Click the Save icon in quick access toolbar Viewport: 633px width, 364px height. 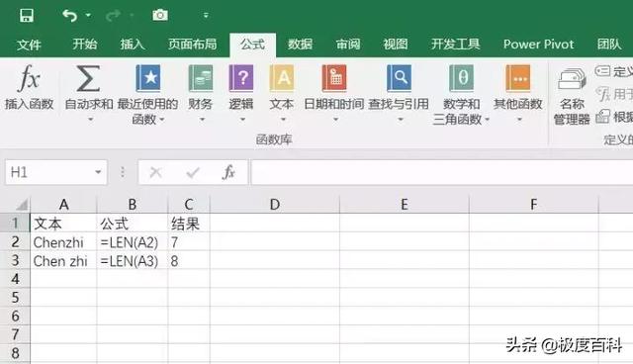[x=27, y=16]
